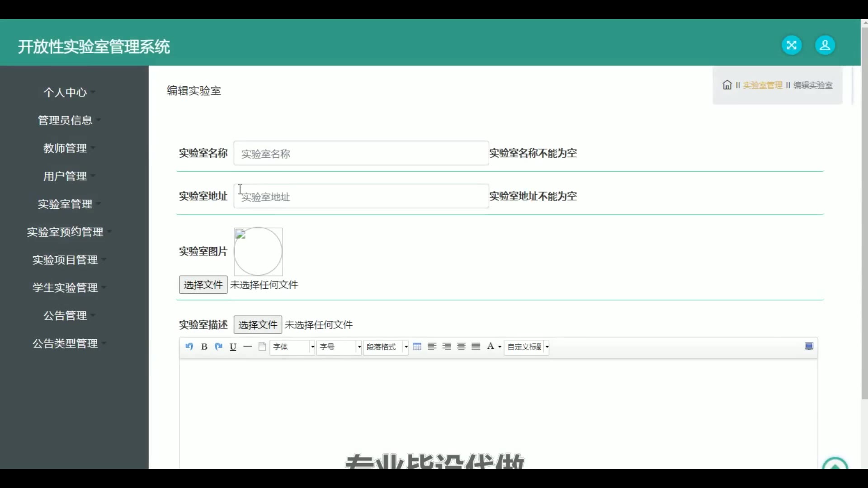Click the fullscreen toggle icon in header

[791, 45]
